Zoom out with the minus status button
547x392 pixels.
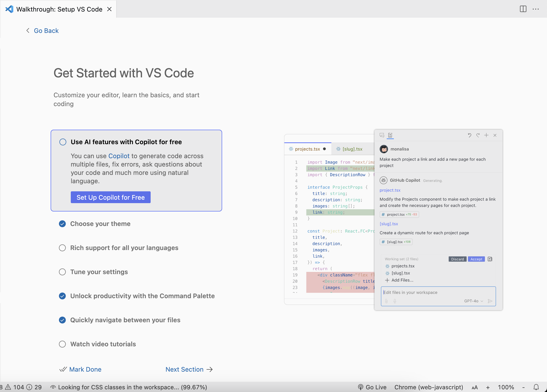tap(524, 387)
